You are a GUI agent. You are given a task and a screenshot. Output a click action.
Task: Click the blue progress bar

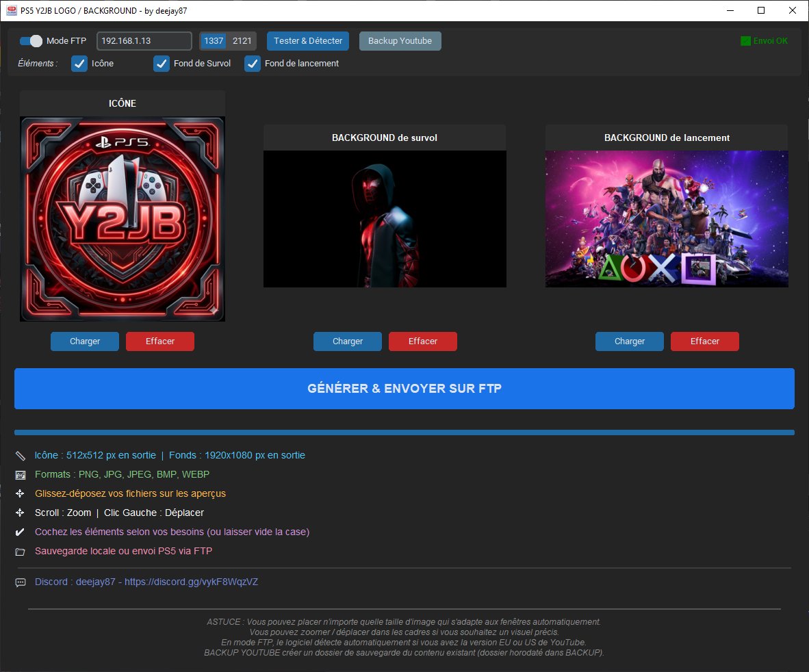[404, 432]
